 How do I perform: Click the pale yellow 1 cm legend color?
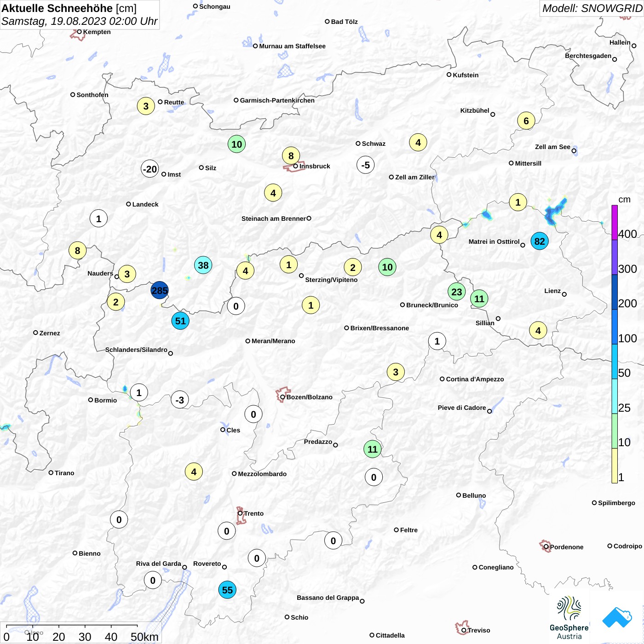[615, 466]
